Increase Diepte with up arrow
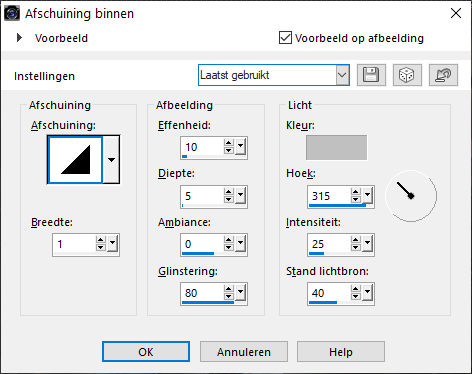Screen dimensions: 472x374 228,192
